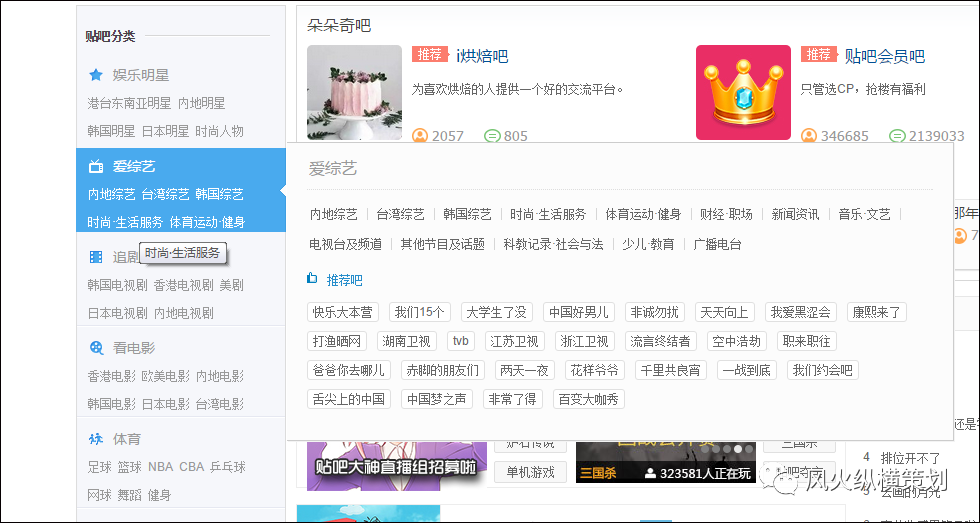The height and width of the screenshot is (523, 980).
Task: Open the crown thumbnail of 贴吧会员吧
Action: coord(743,92)
